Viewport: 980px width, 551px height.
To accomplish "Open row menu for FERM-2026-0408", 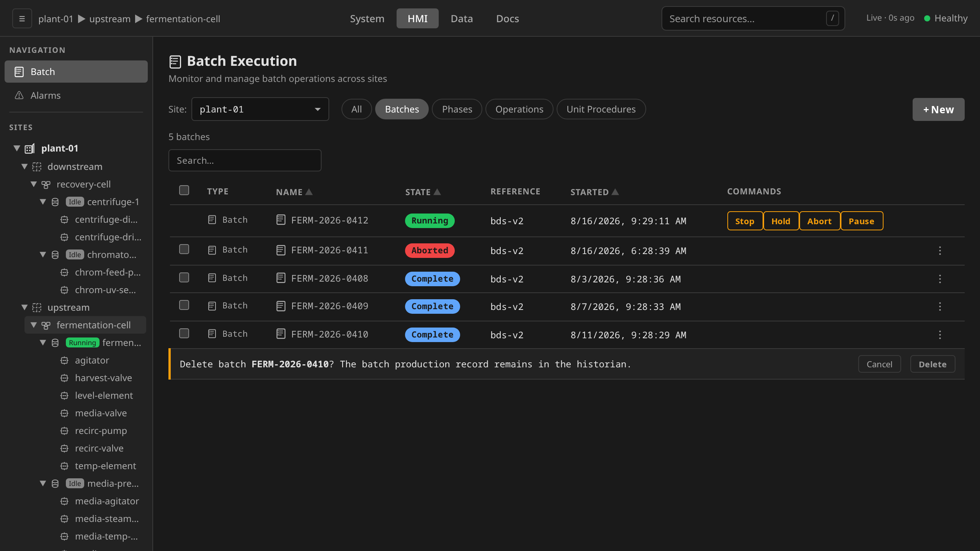I will click(940, 279).
